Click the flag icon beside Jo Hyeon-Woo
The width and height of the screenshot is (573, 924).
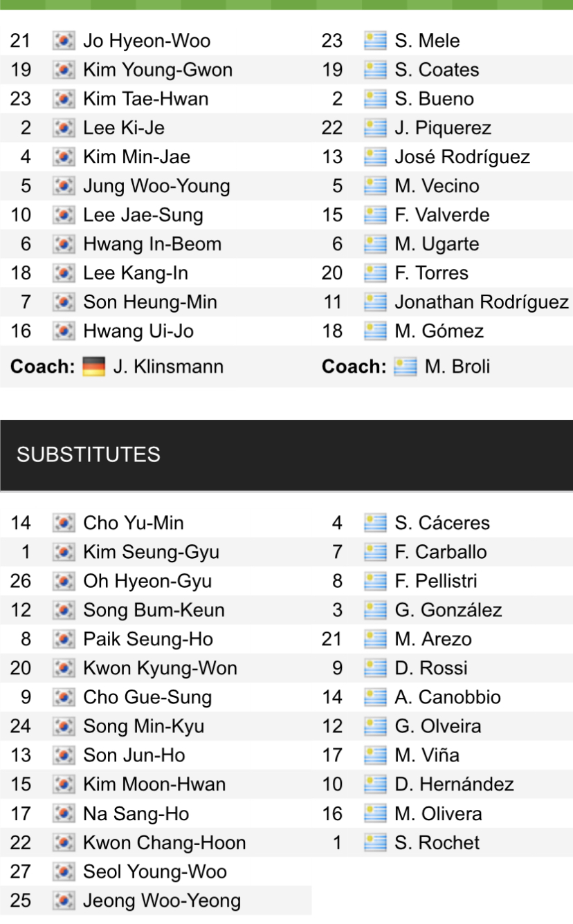[64, 41]
